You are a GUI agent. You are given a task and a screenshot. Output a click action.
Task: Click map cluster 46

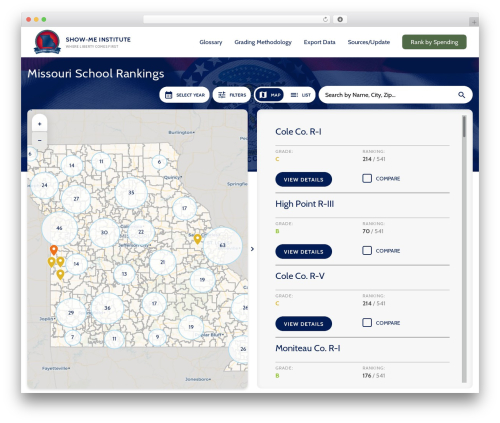click(x=59, y=228)
